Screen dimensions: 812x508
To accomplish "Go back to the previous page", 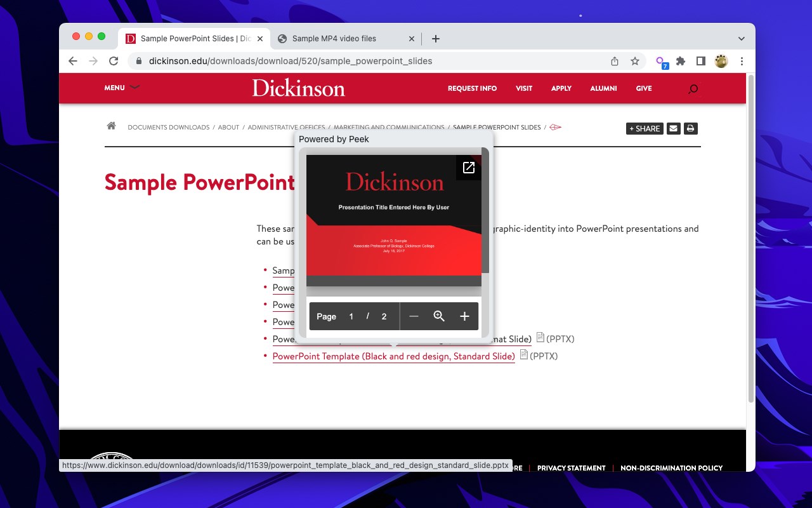I will pos(73,61).
